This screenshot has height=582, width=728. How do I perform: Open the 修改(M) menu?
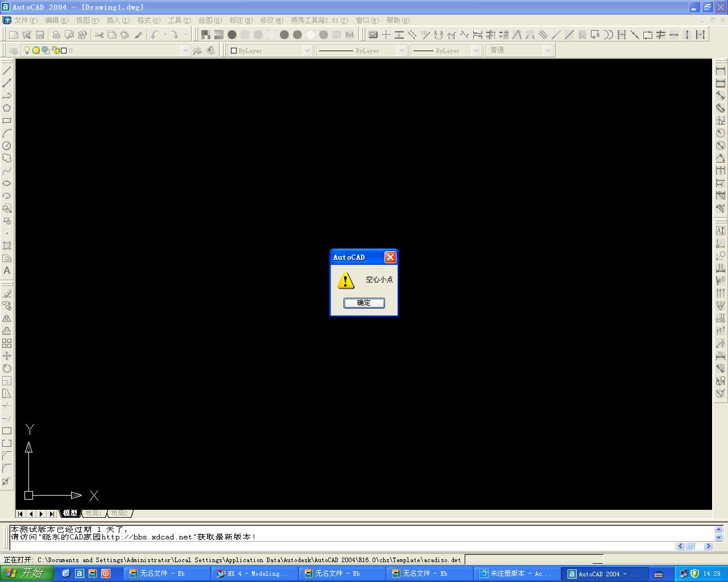pos(271,20)
